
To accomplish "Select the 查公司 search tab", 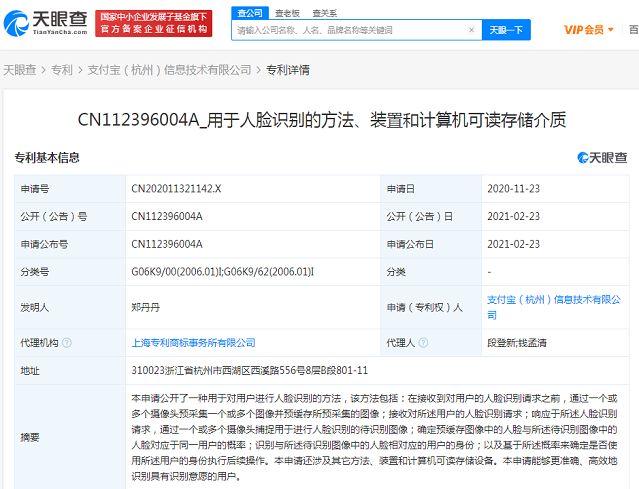I will pos(250,13).
